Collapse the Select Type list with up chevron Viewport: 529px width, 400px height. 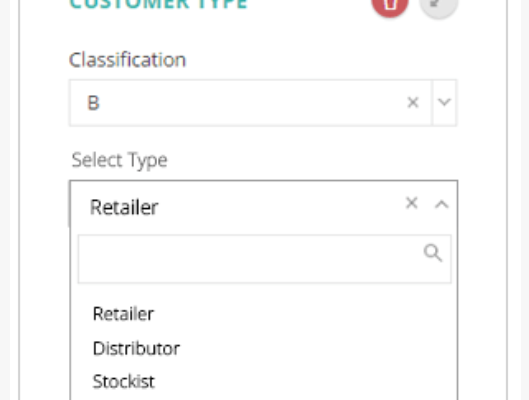tap(442, 204)
